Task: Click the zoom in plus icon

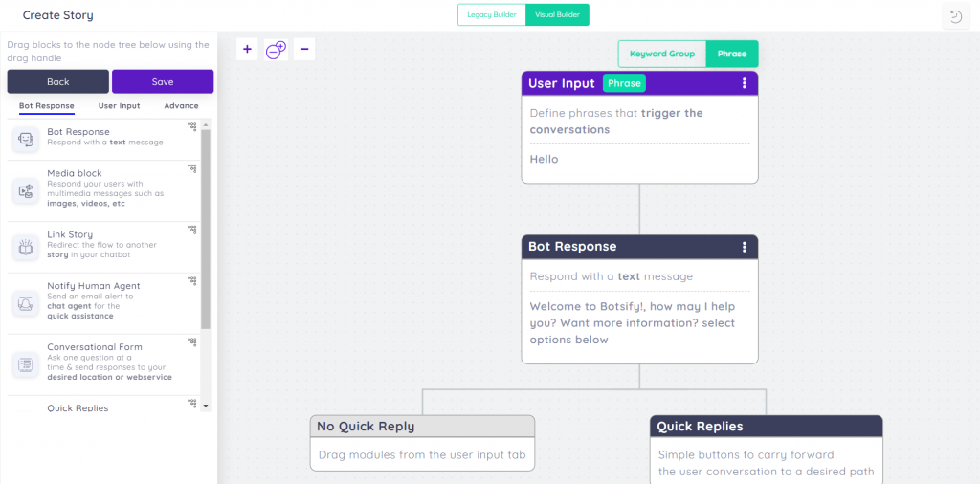Action: [x=247, y=50]
